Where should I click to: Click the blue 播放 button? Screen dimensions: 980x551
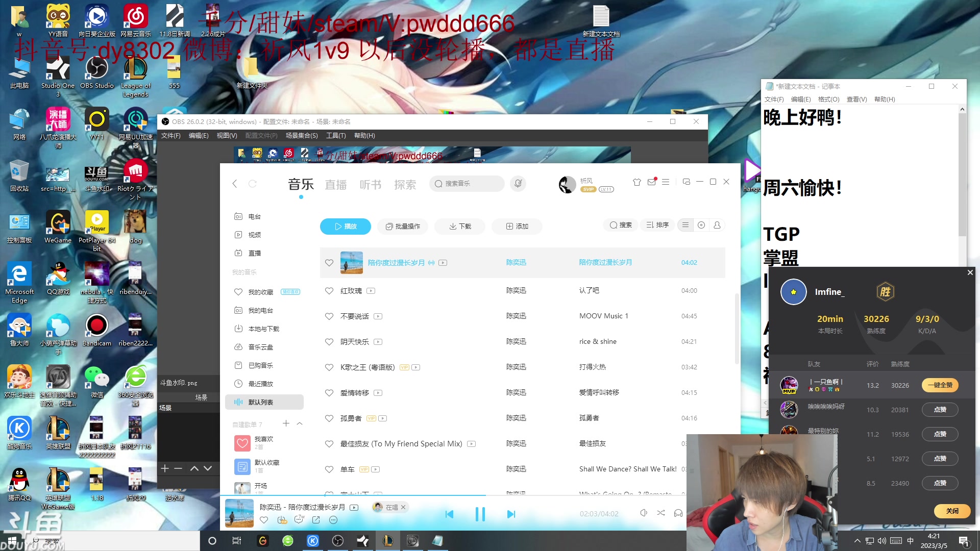point(346,226)
